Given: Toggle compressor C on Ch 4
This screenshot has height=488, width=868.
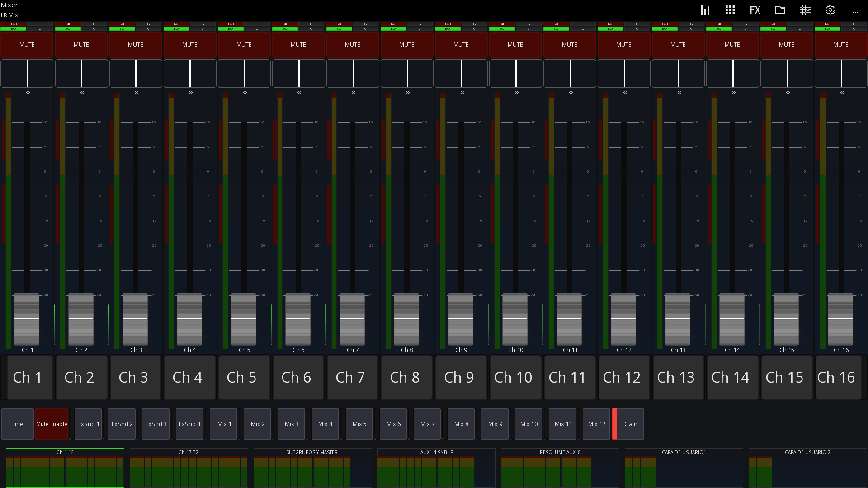Looking at the screenshot, I should pyautogui.click(x=203, y=29).
